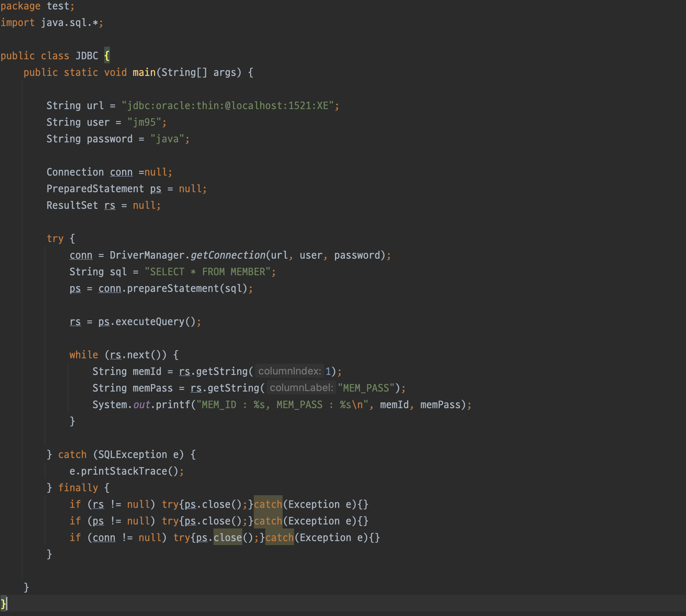The width and height of the screenshot is (686, 616).
Task: Click the columnIndex parameter hint
Action: (x=290, y=371)
